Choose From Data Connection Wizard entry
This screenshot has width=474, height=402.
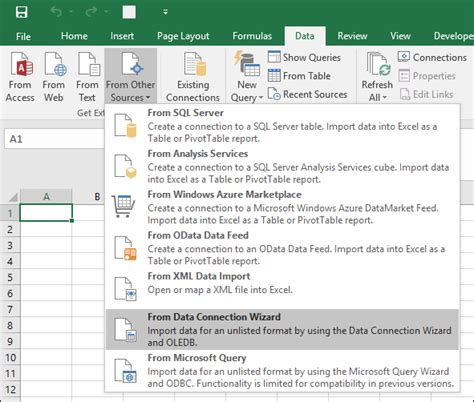click(282, 329)
